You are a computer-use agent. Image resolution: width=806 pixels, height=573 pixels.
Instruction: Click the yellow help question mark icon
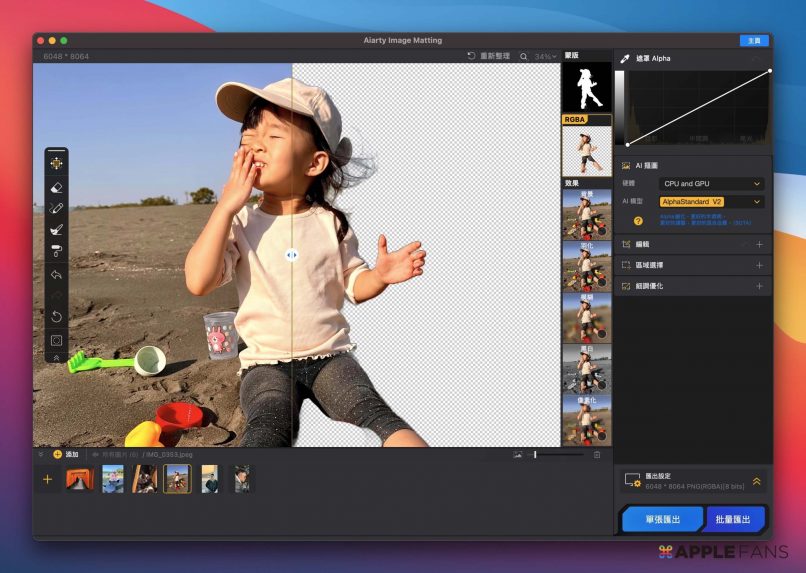pyautogui.click(x=638, y=220)
